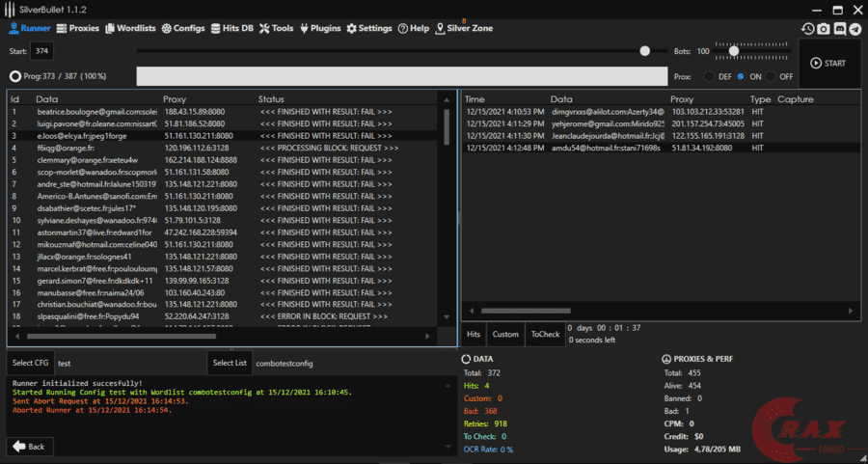Select the OFF proxy mode radio

coord(771,76)
